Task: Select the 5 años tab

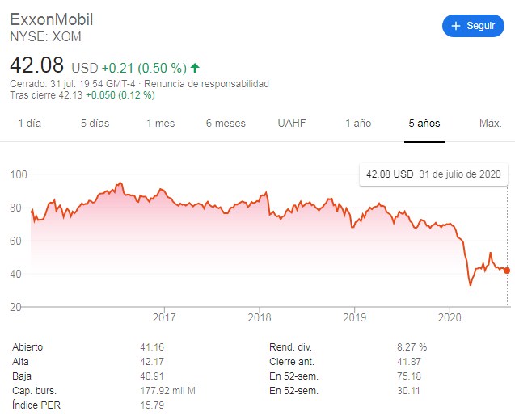Action: [424, 124]
